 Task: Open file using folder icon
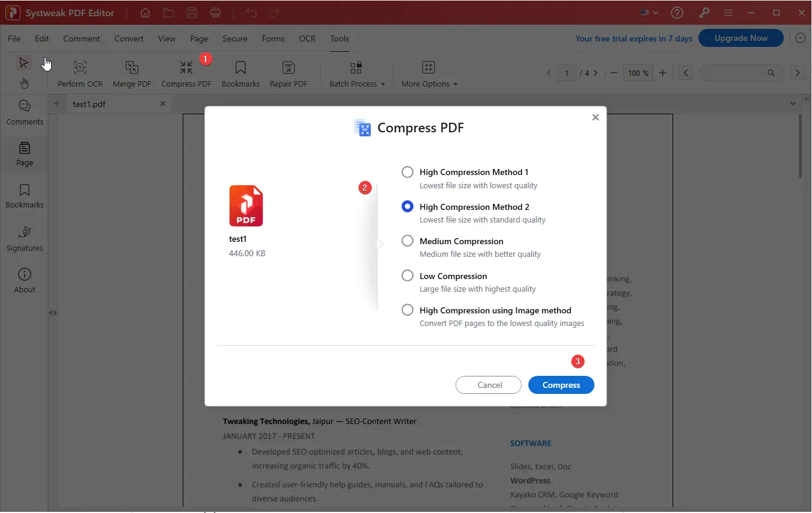pos(168,13)
